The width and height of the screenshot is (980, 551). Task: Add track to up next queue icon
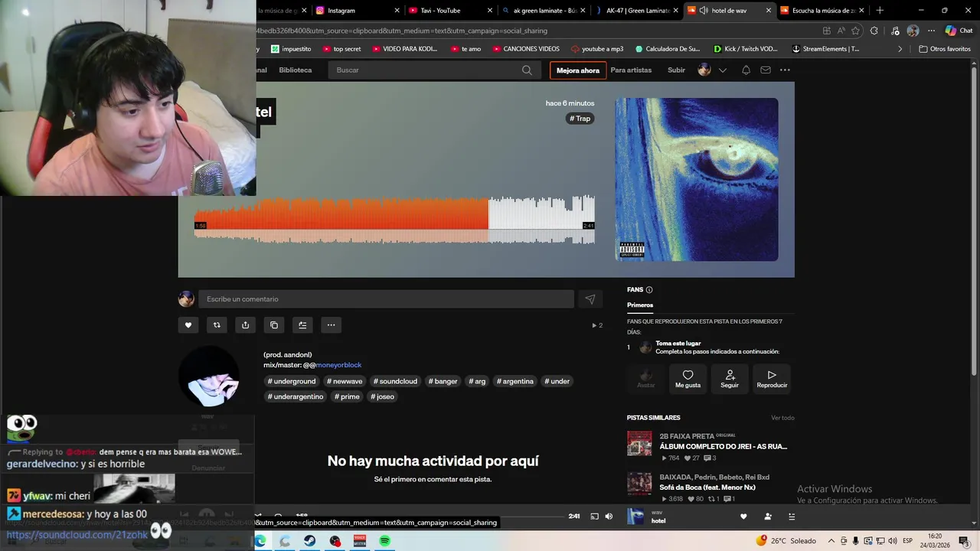302,325
